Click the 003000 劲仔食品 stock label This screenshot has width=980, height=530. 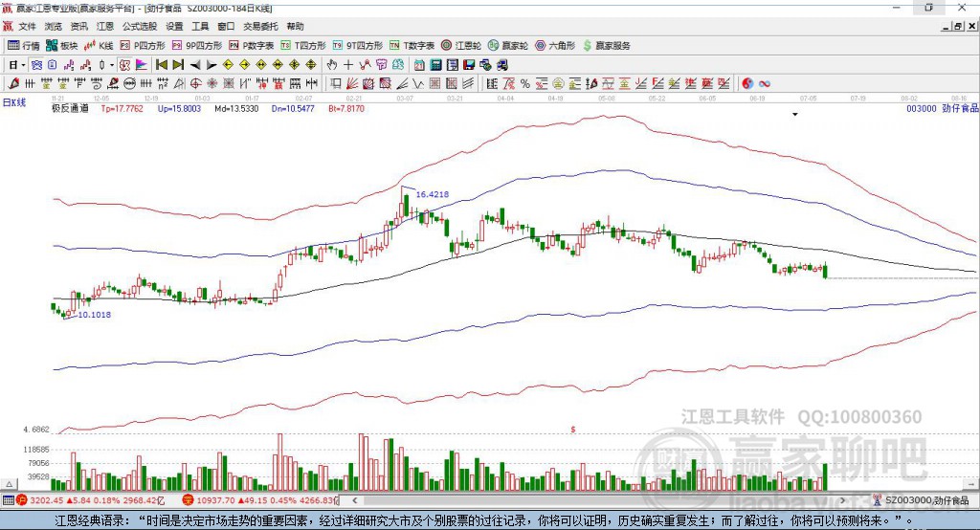pos(943,108)
